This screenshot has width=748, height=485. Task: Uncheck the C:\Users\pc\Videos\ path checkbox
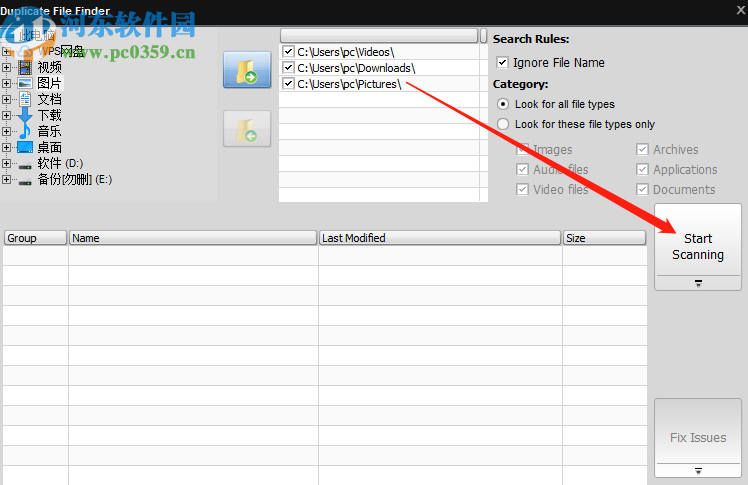pyautogui.click(x=288, y=51)
